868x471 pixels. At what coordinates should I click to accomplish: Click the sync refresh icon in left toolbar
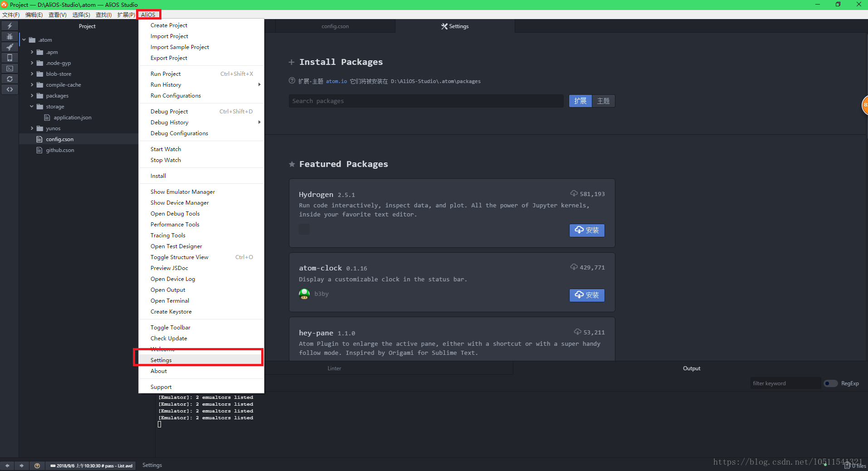click(10, 79)
